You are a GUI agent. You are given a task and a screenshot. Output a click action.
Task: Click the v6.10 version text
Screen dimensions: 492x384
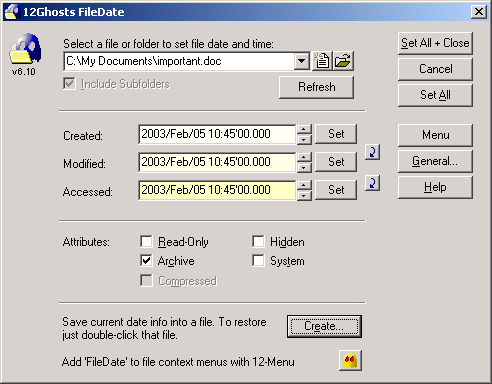click(x=24, y=72)
